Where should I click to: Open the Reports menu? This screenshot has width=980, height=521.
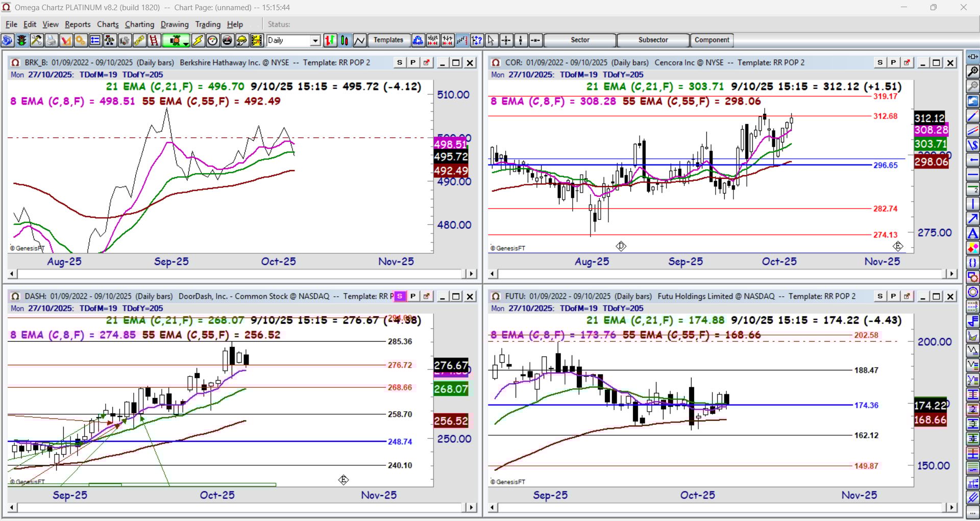(78, 25)
